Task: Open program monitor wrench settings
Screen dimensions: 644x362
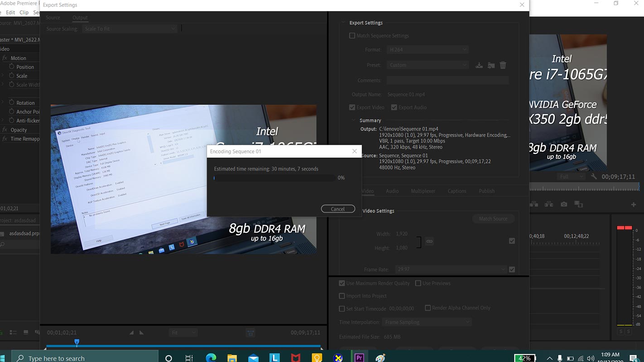Action: point(594,177)
